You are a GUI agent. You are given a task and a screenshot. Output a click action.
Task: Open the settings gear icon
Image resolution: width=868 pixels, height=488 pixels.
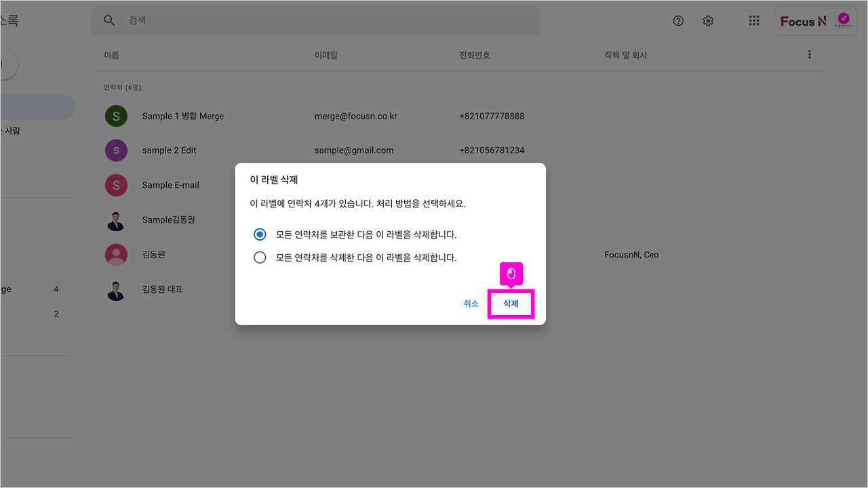pos(708,20)
